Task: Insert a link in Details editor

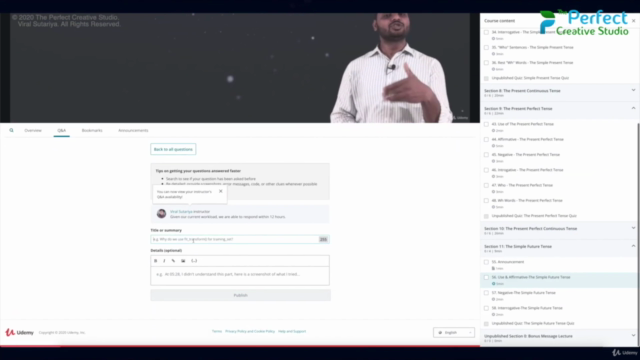Action: point(173,261)
